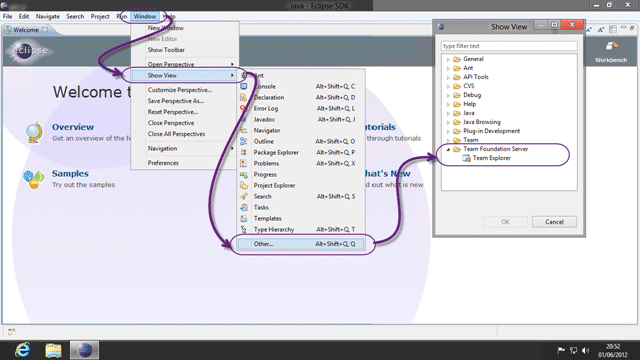
Task: Open the Project menu
Action: (100, 16)
